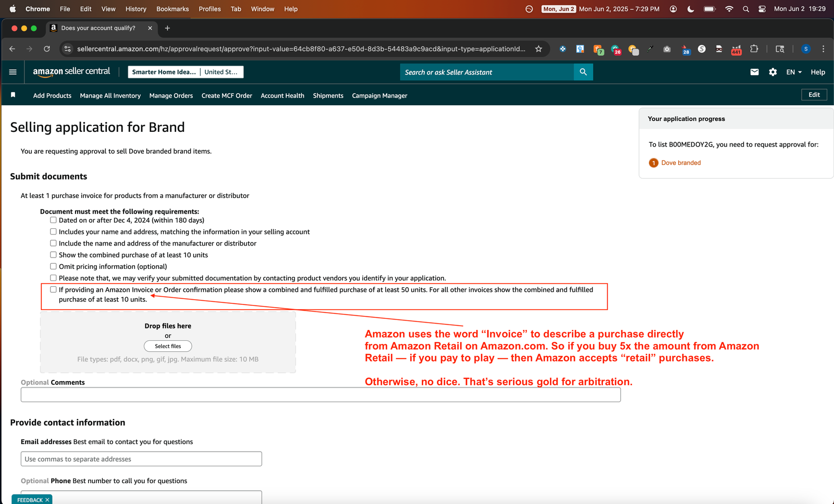Check 'Include the name and address of the manufacturer' box
Screen dimensions: 834x504
tap(53, 243)
